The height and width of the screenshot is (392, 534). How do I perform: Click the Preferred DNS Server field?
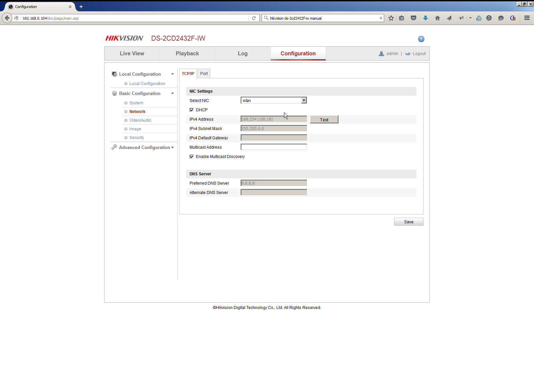tap(274, 183)
